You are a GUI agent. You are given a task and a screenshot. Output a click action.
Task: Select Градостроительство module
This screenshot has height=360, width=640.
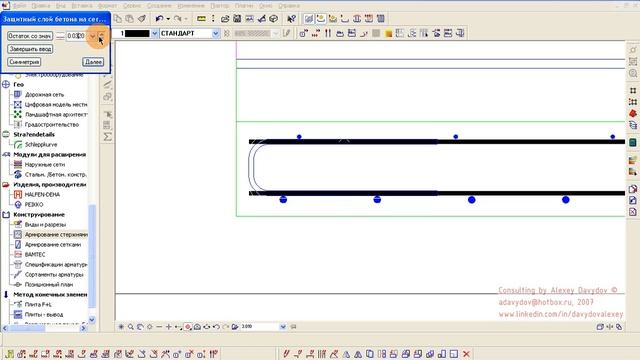point(52,124)
